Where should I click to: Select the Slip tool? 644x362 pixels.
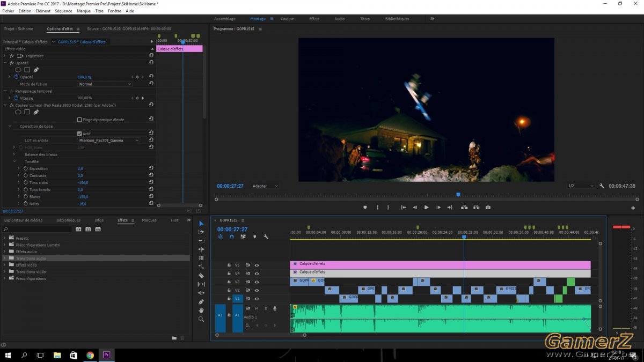pyautogui.click(x=201, y=284)
